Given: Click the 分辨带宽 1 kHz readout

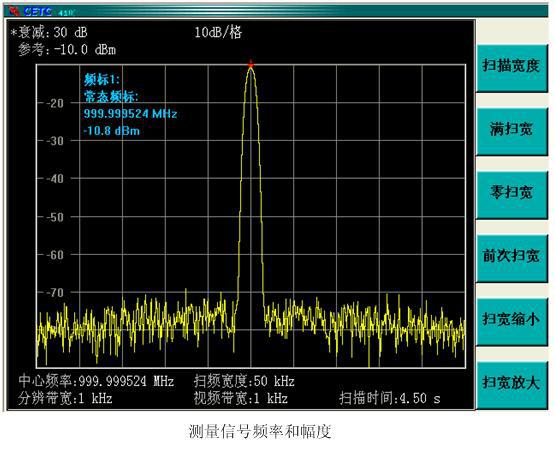Looking at the screenshot, I should tap(65, 399).
